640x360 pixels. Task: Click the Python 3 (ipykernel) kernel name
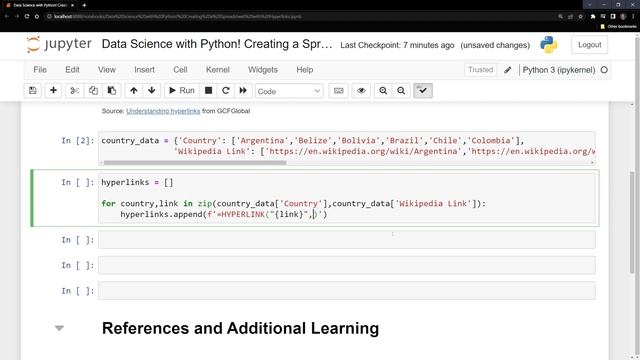(559, 70)
